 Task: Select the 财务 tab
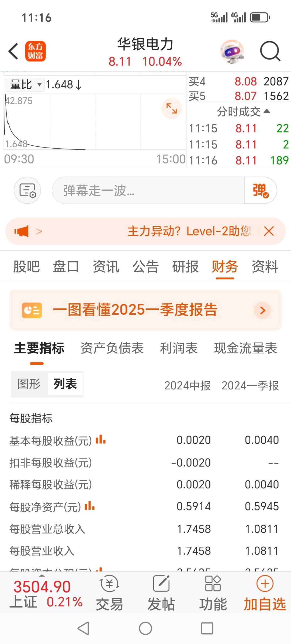(x=225, y=266)
